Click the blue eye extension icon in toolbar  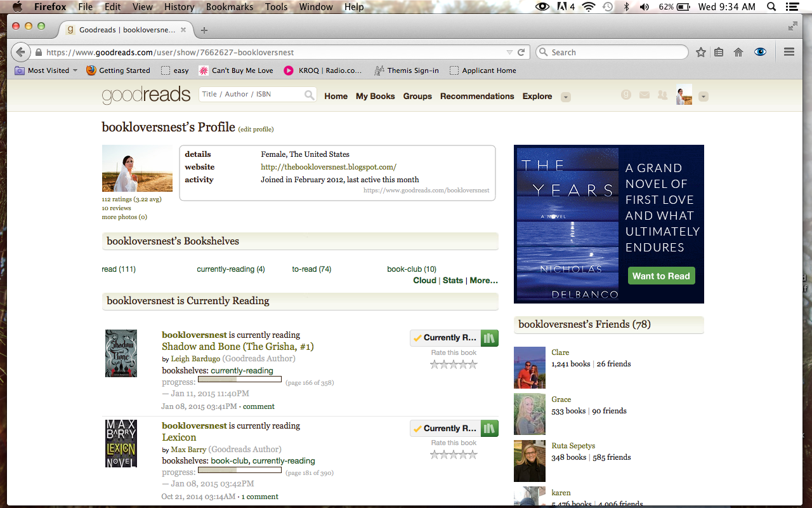pos(760,52)
